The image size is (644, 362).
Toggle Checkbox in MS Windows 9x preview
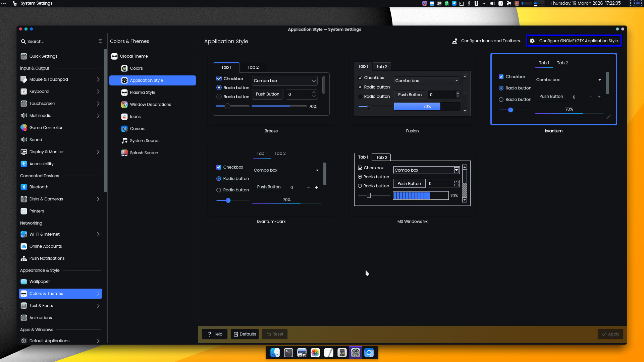[x=360, y=168]
